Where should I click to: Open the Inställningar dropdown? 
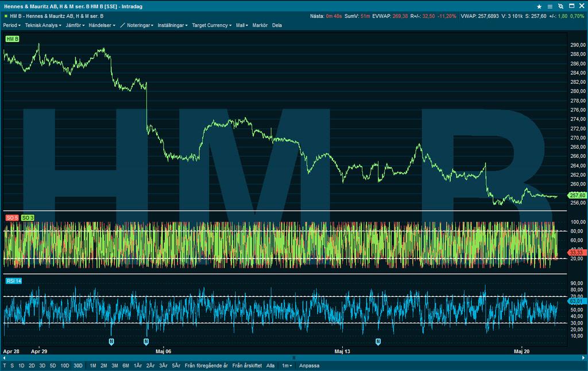tap(172, 25)
